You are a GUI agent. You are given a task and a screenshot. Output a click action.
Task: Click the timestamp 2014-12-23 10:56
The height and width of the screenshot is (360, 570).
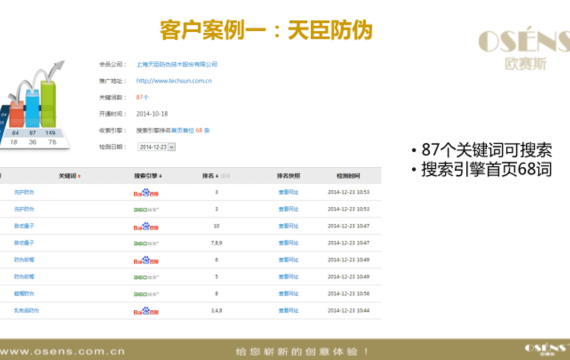348,294
